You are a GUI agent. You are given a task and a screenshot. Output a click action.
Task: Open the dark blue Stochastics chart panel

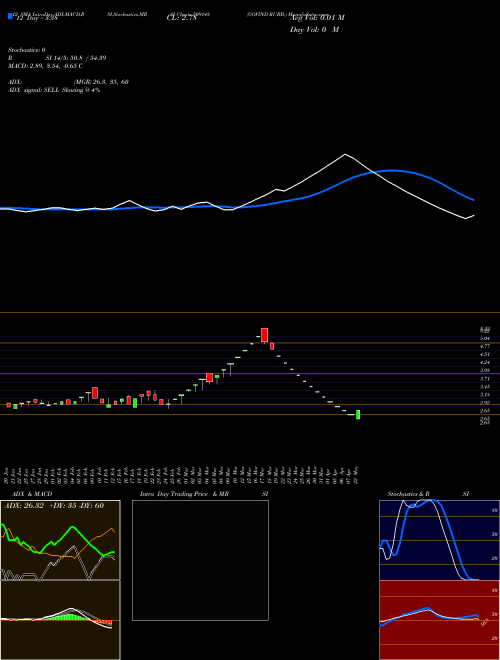click(x=439, y=540)
